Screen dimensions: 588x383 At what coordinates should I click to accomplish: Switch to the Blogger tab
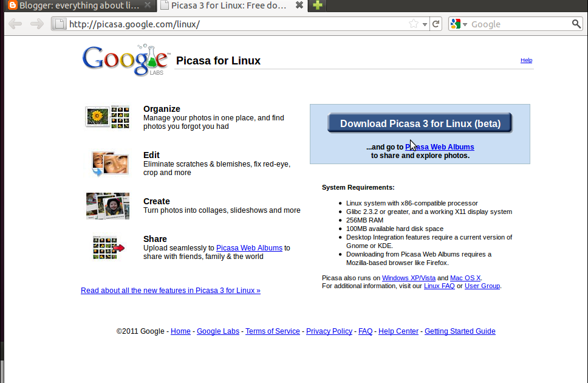pos(80,5)
